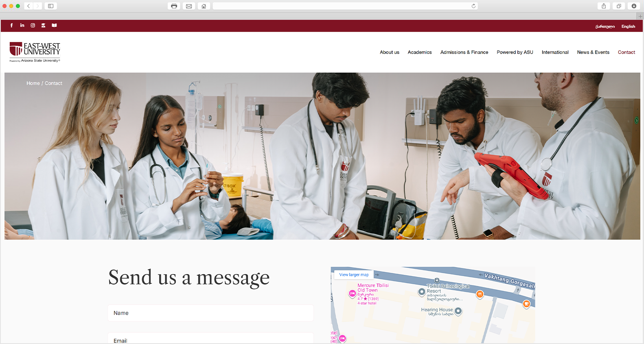Image resolution: width=644 pixels, height=344 pixels.
Task: Open the browser downloads icon
Action: (x=634, y=6)
